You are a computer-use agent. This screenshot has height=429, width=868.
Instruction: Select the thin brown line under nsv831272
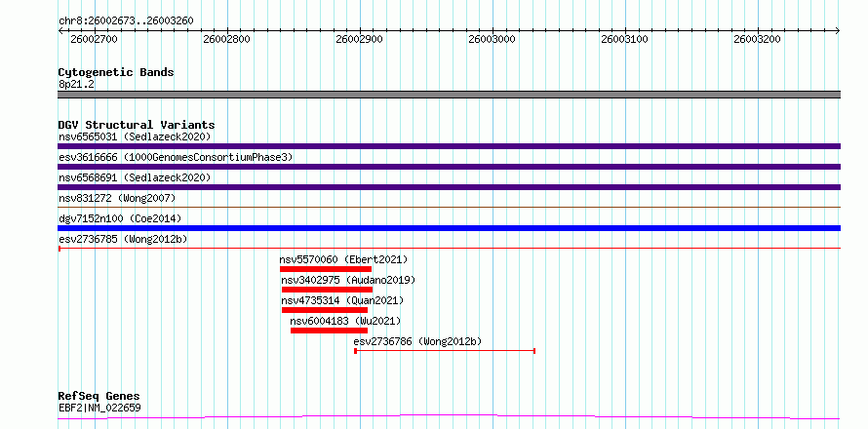449,207
